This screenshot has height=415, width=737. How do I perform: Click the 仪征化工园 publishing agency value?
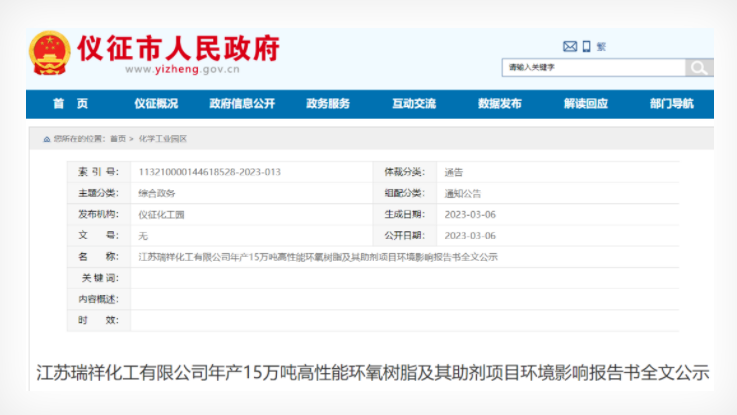point(161,215)
